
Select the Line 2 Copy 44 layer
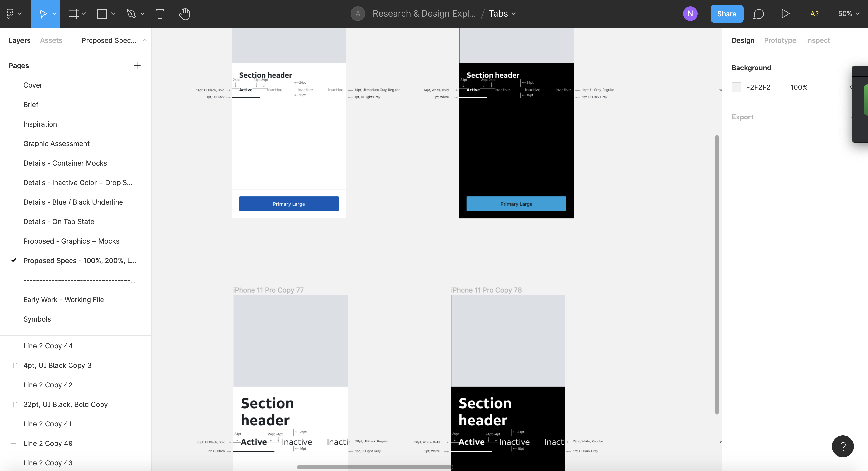[x=48, y=346]
